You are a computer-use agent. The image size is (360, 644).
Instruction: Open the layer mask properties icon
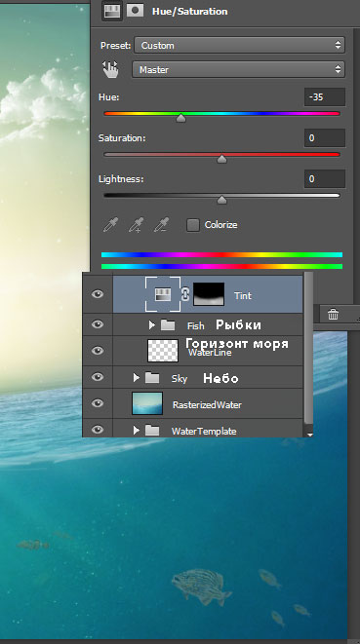coord(135,11)
